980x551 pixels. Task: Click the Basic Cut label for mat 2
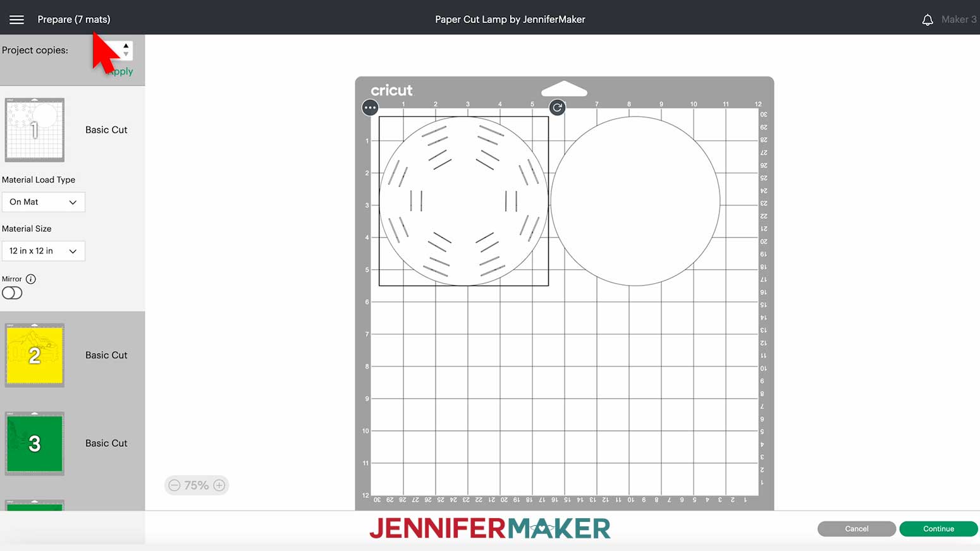tap(106, 355)
